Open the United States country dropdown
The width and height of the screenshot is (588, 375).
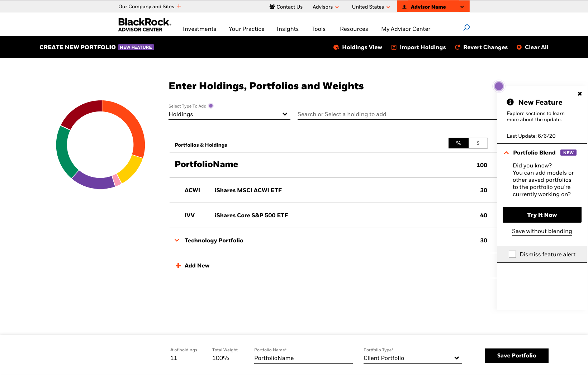[x=371, y=7]
